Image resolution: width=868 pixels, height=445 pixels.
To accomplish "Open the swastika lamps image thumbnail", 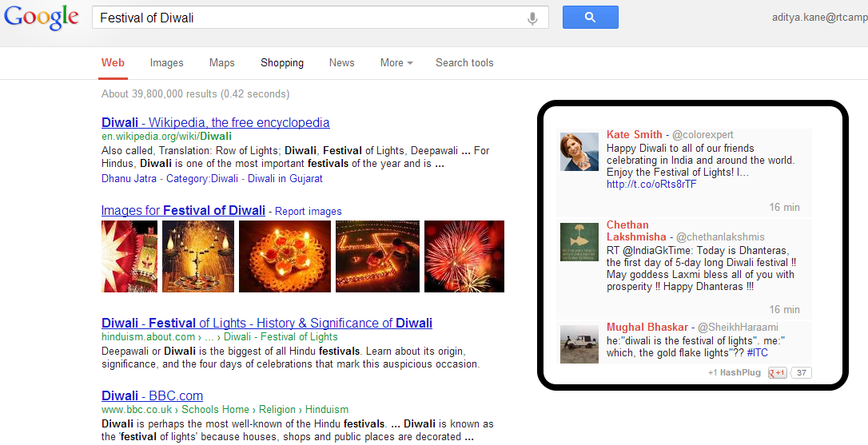I will [377, 256].
